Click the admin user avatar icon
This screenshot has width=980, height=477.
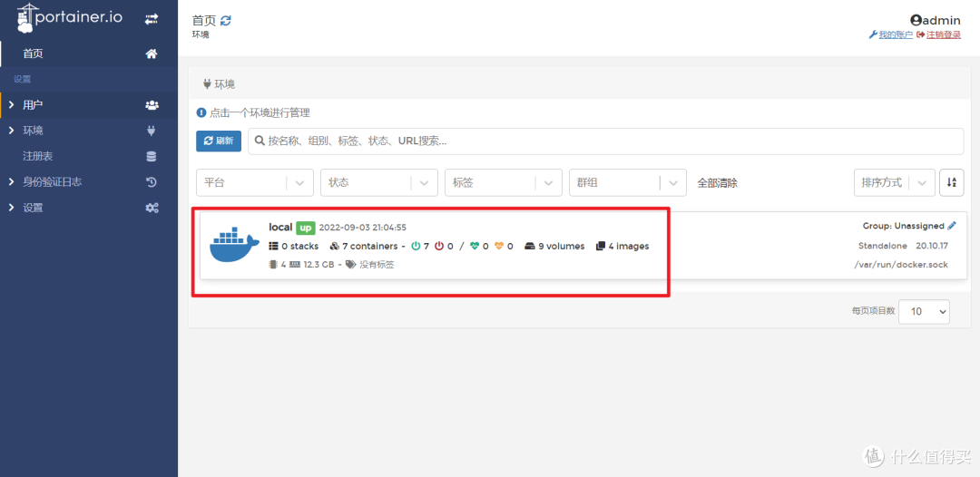[916, 21]
